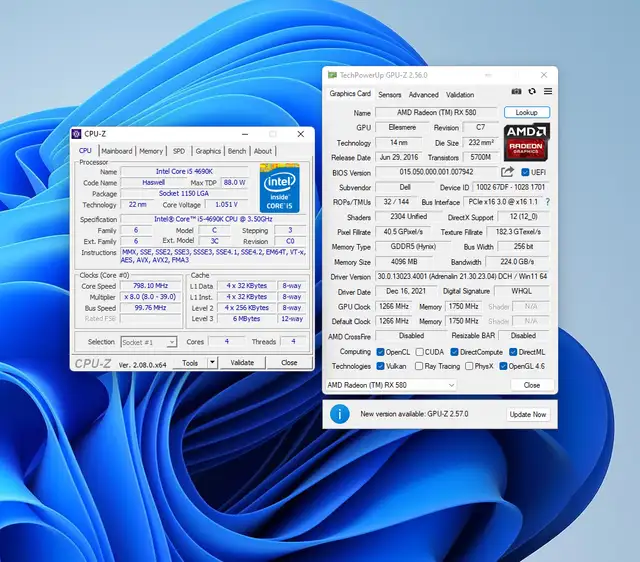Toggle Vulkan checkbox
The image size is (640, 562).
pyautogui.click(x=380, y=366)
